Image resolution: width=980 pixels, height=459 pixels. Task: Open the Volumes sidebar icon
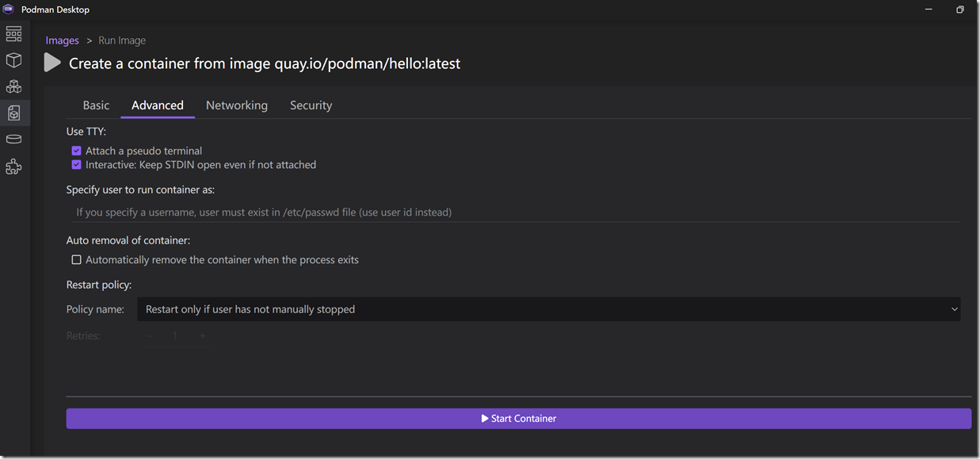(x=13, y=140)
